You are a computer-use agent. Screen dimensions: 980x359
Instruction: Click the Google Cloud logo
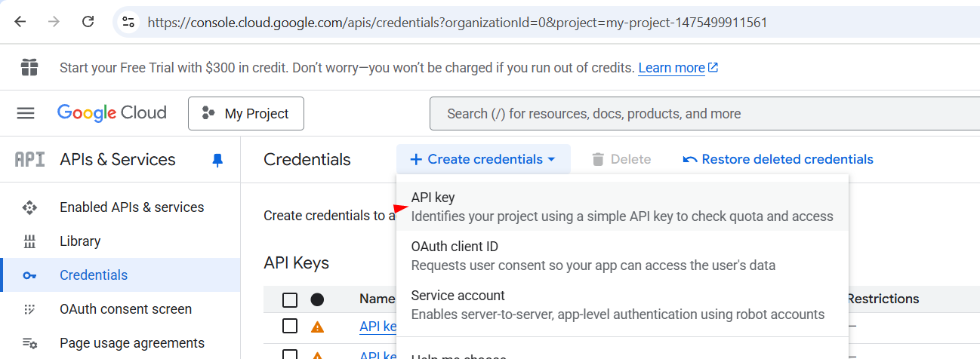[112, 113]
